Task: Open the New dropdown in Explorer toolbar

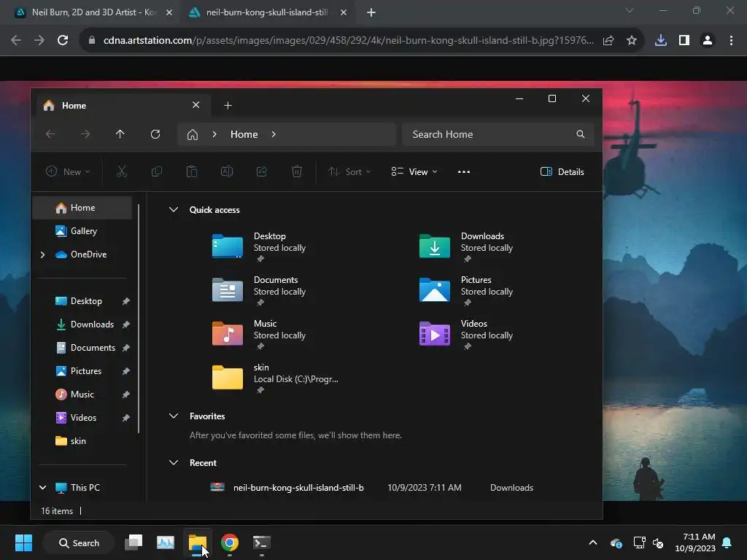Action: coord(68,172)
